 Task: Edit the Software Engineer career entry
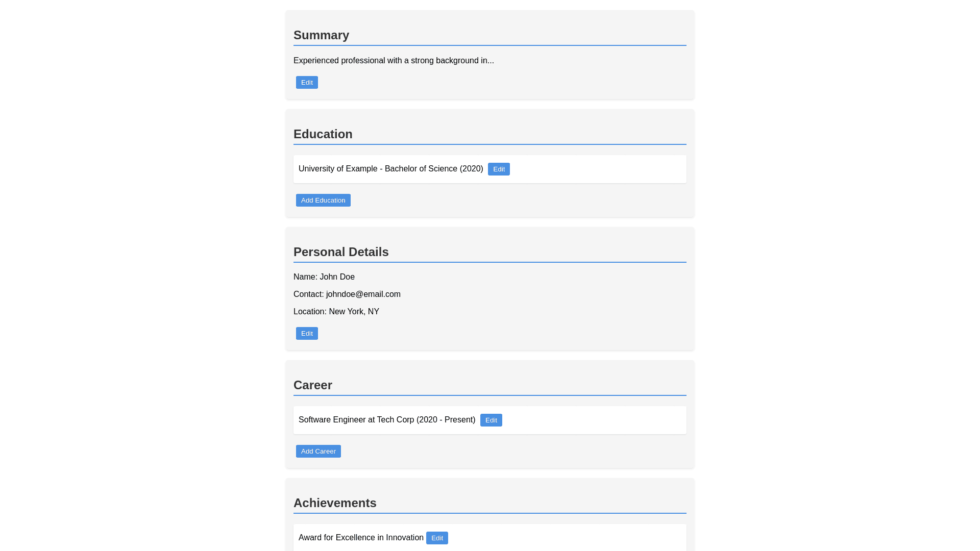tap(491, 420)
